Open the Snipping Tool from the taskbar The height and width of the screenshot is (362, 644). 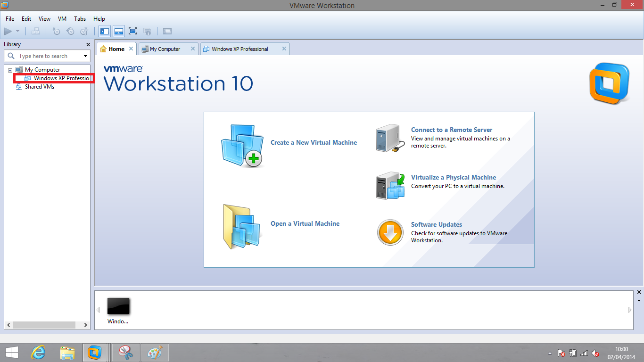[x=126, y=352]
